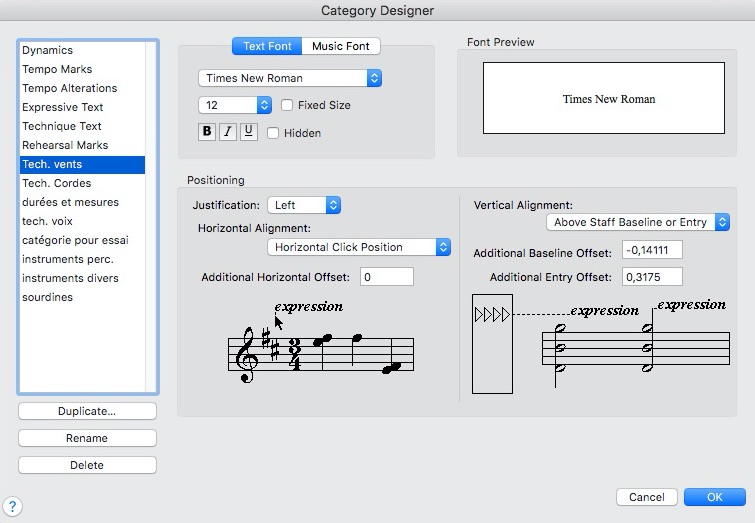Open the Times New Roman font dropdown
Screen dimensions: 755x523
click(x=289, y=78)
